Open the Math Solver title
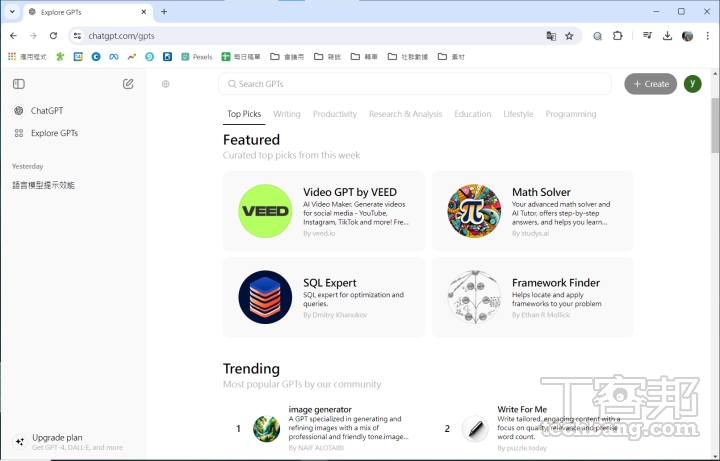This screenshot has height=461, width=720. pyautogui.click(x=541, y=192)
